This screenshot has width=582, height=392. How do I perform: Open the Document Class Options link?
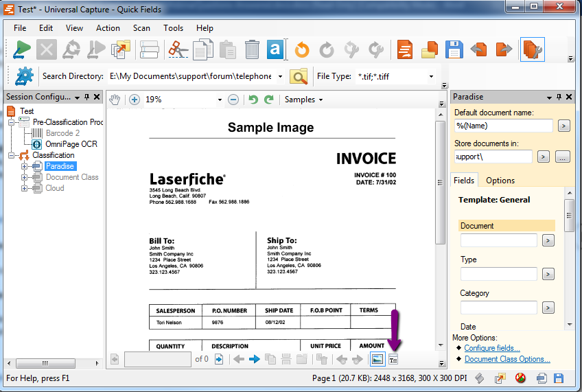(x=507, y=359)
